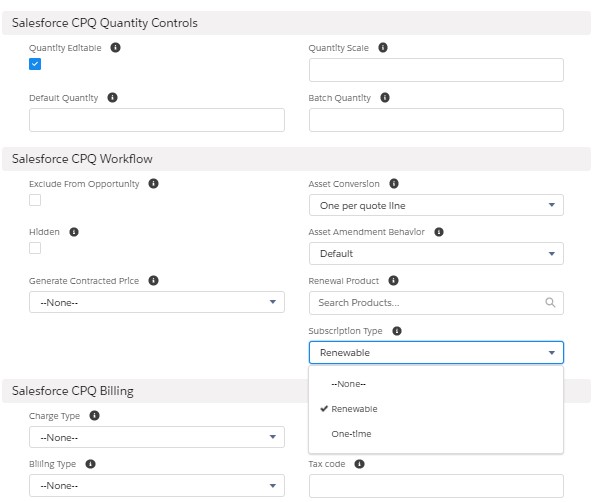Image resolution: width=598 pixels, height=502 pixels.
Task: Show info tooltip for Batch Quantity
Action: [x=385, y=98]
